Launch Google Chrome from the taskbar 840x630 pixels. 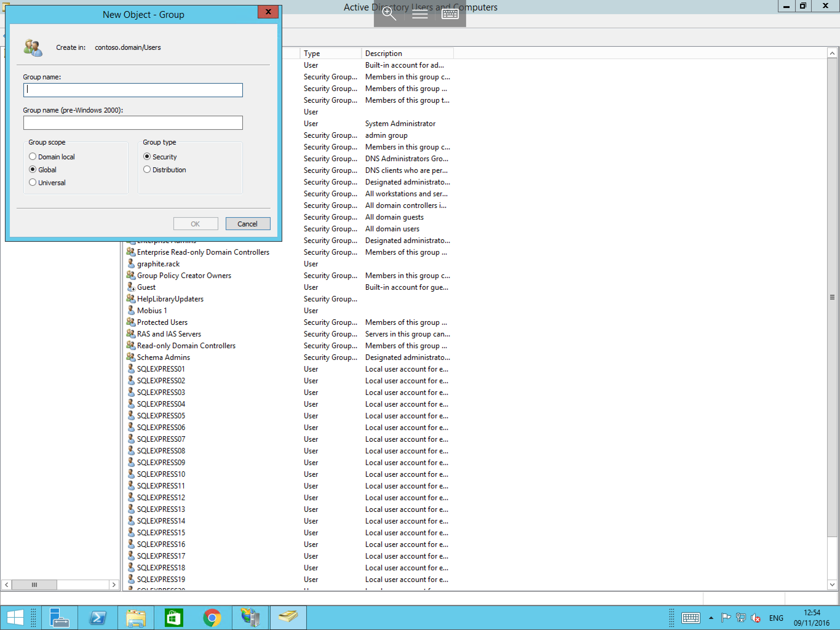[x=212, y=617]
